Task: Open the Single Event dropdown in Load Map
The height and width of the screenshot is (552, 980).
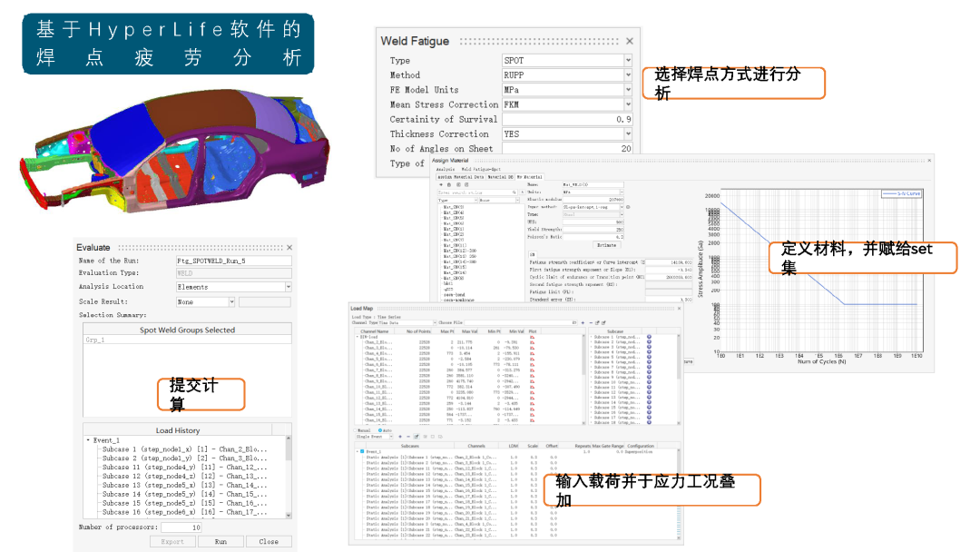Action: [x=374, y=437]
